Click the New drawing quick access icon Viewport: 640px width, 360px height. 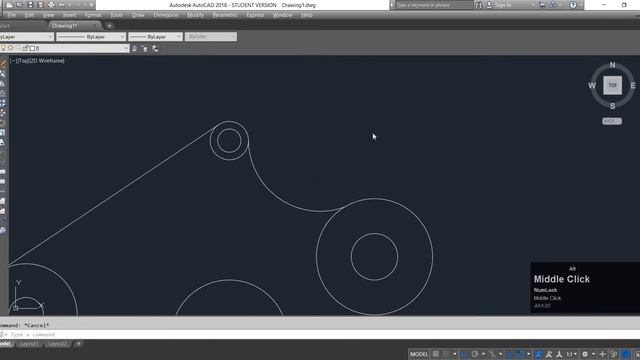[9, 5]
